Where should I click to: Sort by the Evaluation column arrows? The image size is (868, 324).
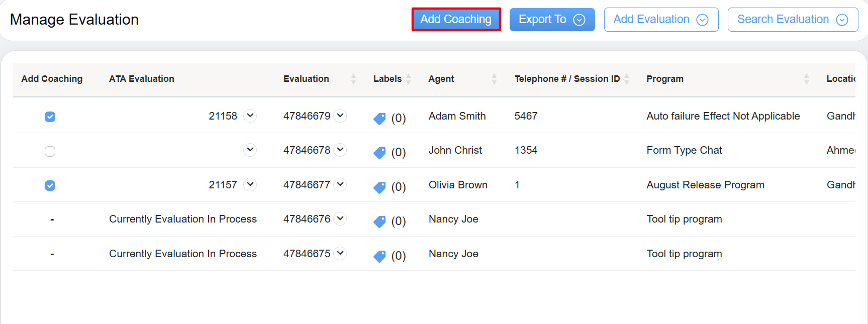click(x=353, y=79)
